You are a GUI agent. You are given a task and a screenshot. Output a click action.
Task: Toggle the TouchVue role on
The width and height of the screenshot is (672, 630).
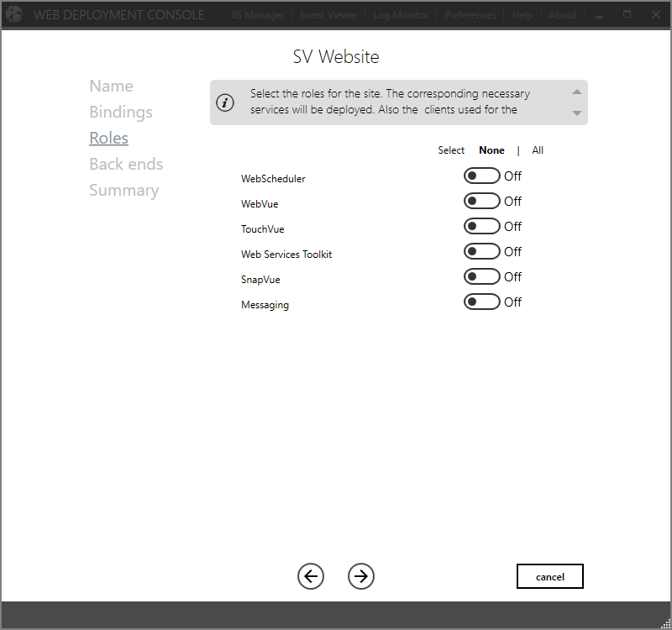[x=482, y=227]
